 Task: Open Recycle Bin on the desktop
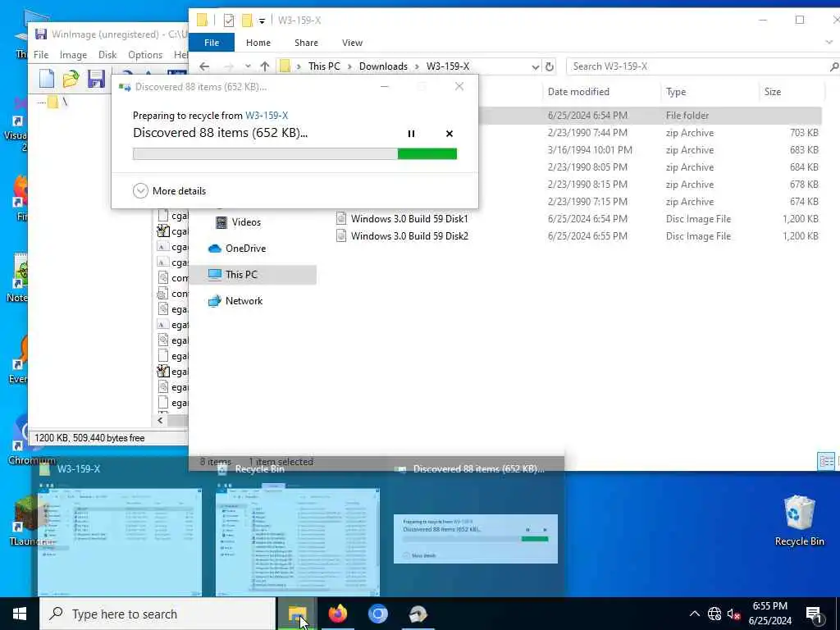pyautogui.click(x=799, y=519)
